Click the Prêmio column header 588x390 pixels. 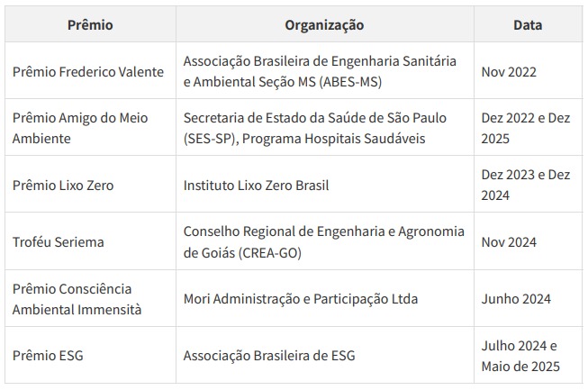[90, 25]
